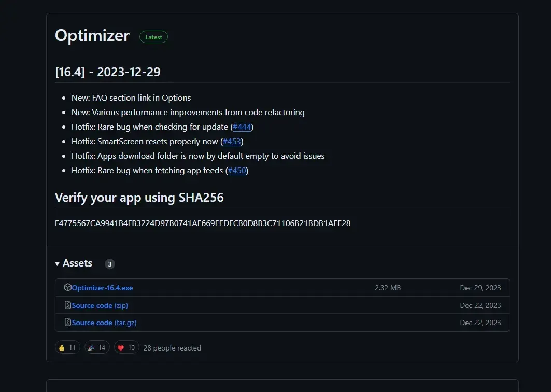React with the thumbs up emoji
551x392 pixels.
point(67,348)
